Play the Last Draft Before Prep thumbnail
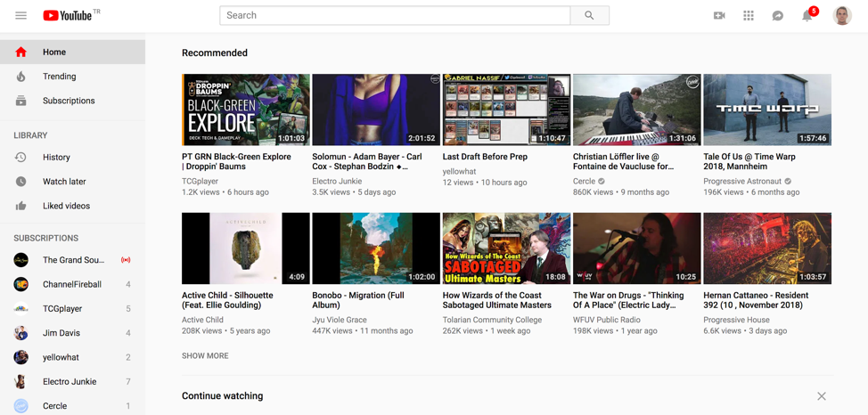Image resolution: width=868 pixels, height=415 pixels. click(506, 110)
